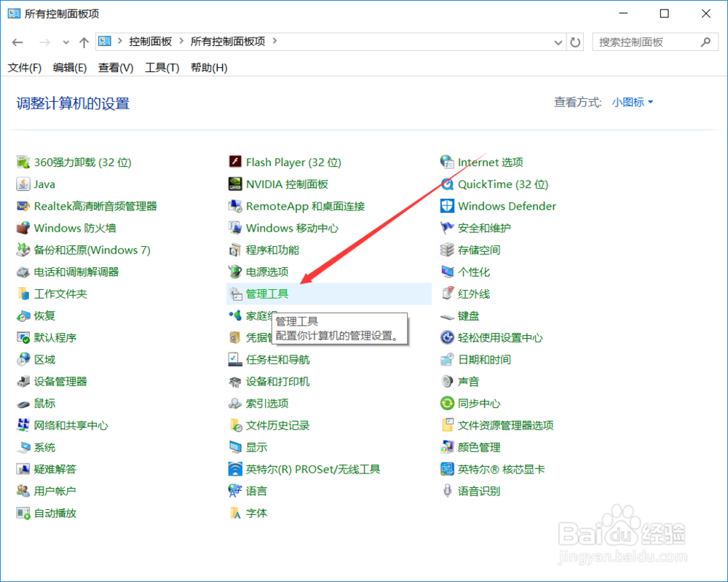Go back with the back arrow

17,42
